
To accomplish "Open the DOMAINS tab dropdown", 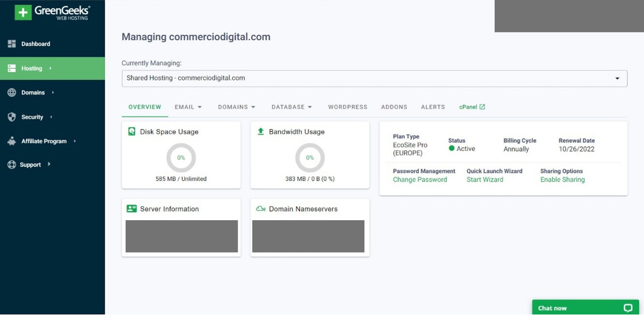I will click(237, 107).
